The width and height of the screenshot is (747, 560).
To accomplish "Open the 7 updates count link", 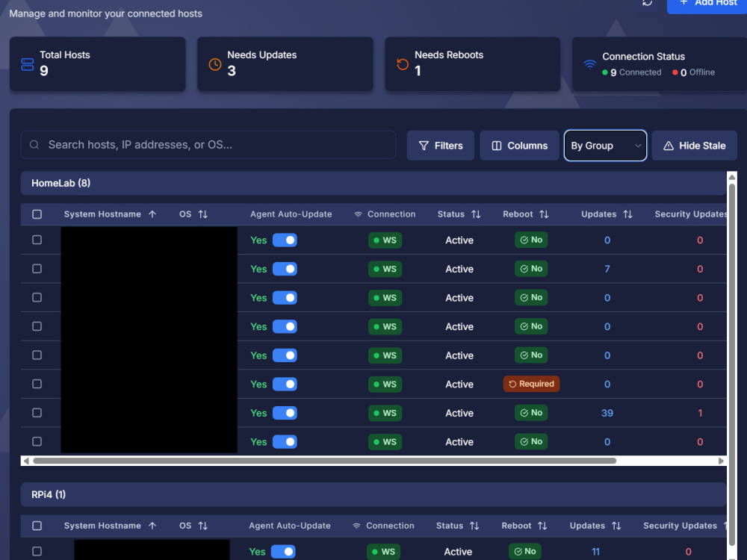I will [x=607, y=269].
